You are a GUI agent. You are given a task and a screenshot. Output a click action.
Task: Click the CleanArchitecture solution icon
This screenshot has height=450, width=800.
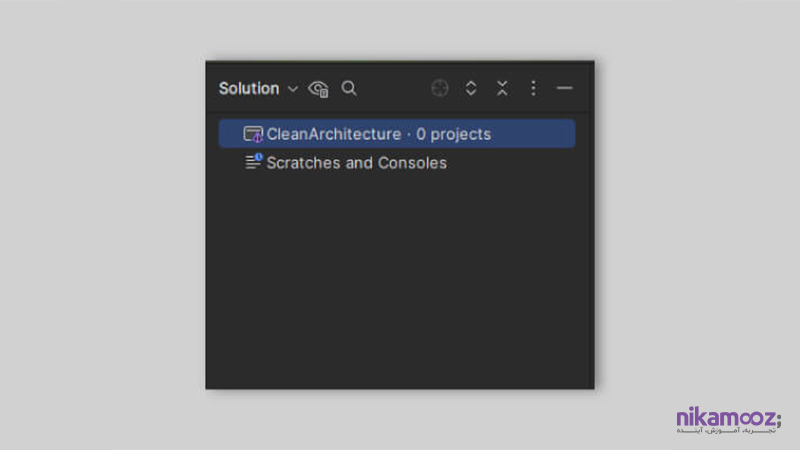point(253,134)
